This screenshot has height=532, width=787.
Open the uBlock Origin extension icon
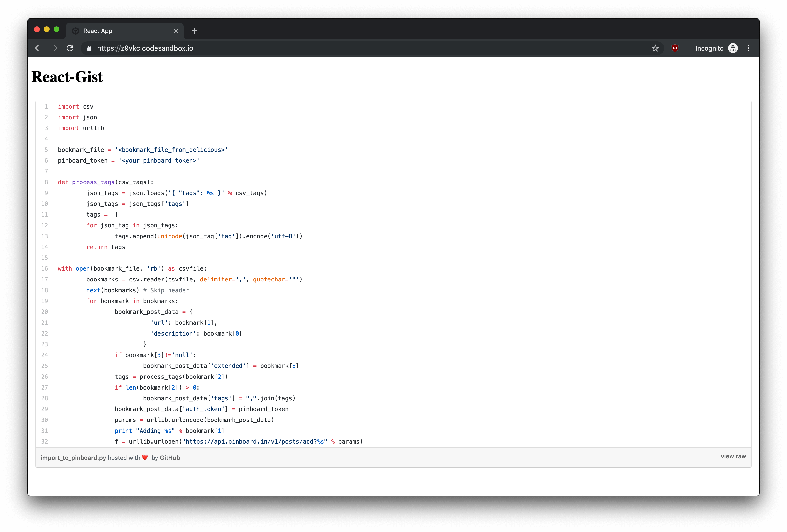click(x=675, y=48)
